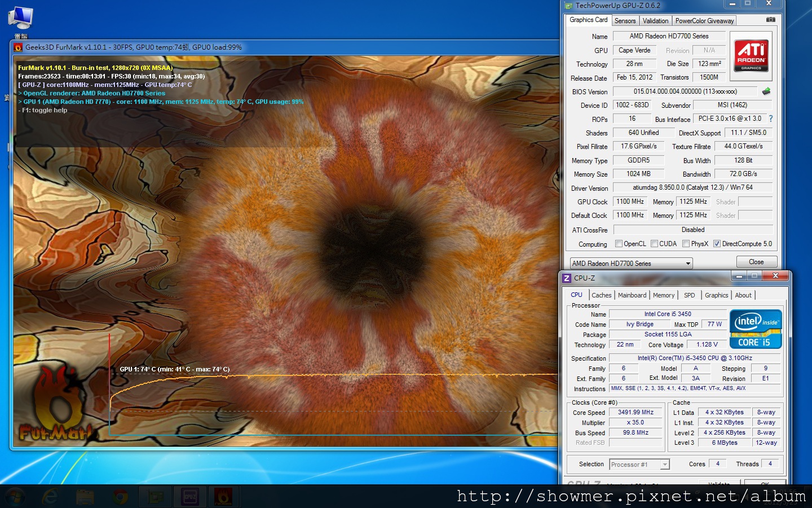The image size is (812, 508).
Task: Select the CPU tab in CPU-Z
Action: [576, 295]
